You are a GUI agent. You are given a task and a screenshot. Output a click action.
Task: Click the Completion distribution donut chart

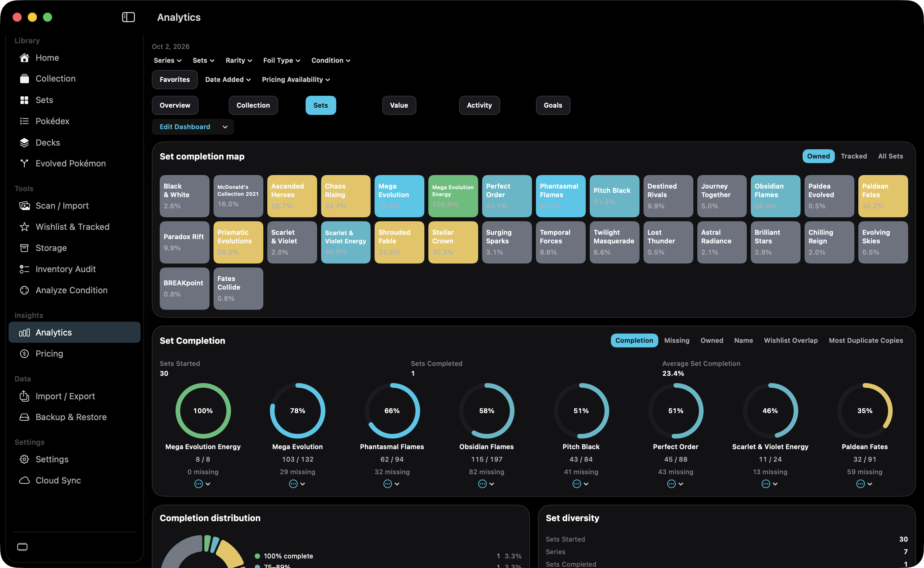click(203, 551)
